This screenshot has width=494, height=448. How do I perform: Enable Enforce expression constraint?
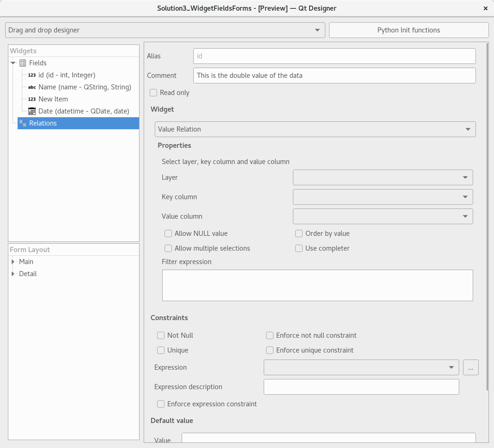coord(161,404)
